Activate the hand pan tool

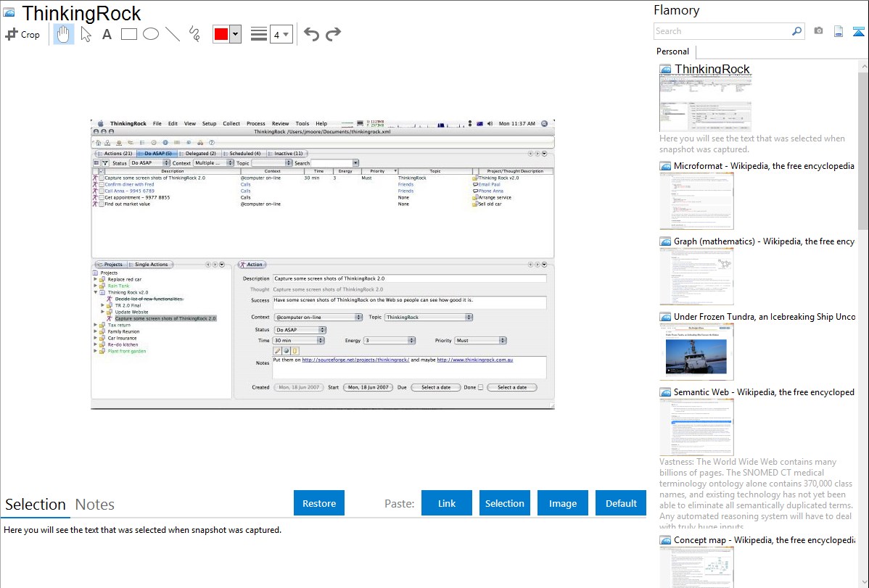click(64, 34)
